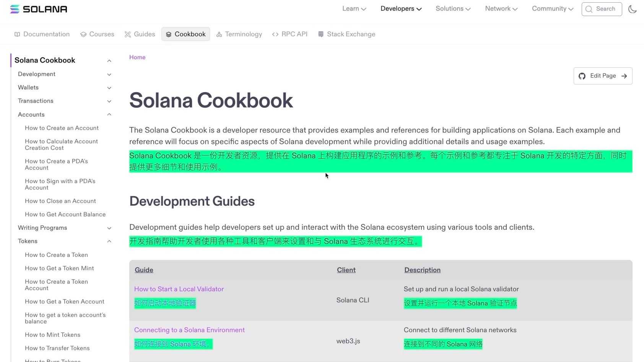Open How to Calculate Account Creation Cost
Image resolution: width=644 pixels, height=362 pixels.
pyautogui.click(x=61, y=144)
